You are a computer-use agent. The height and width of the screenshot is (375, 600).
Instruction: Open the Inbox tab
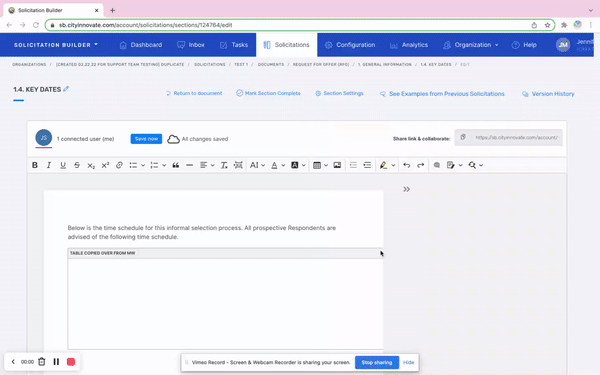(191, 45)
